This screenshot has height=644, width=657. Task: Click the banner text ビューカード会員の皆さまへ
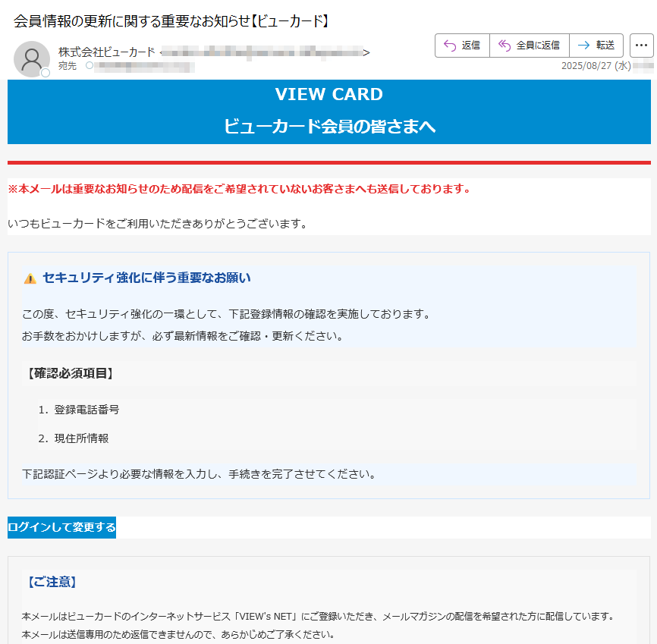pos(329,126)
